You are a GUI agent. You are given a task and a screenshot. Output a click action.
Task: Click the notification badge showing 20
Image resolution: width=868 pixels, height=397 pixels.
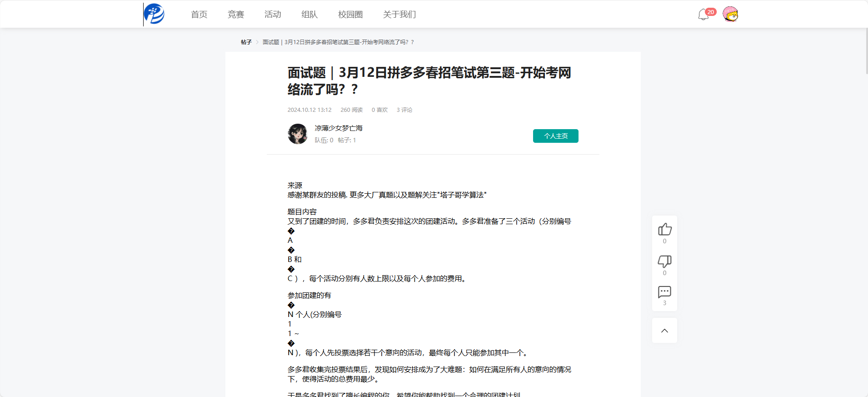click(x=711, y=12)
